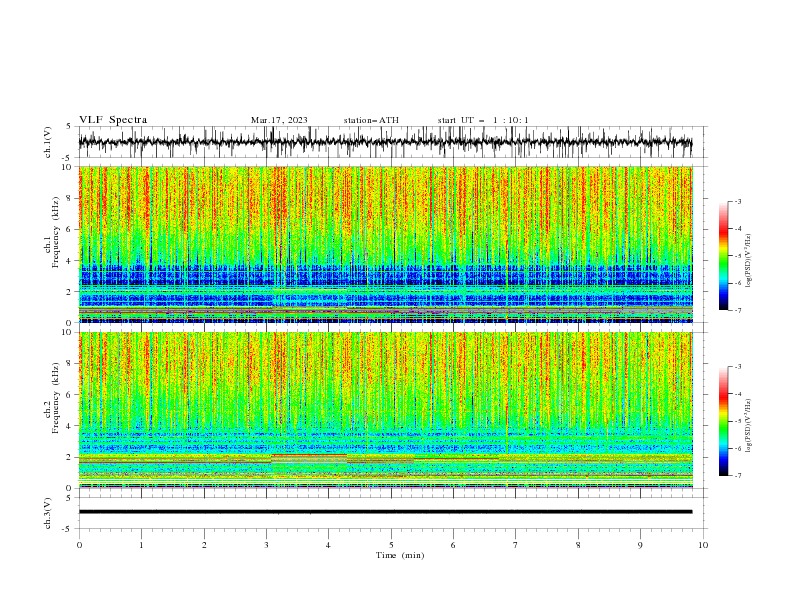Click the ch.1 spectrogram plot
The image size is (792, 612).
point(386,244)
